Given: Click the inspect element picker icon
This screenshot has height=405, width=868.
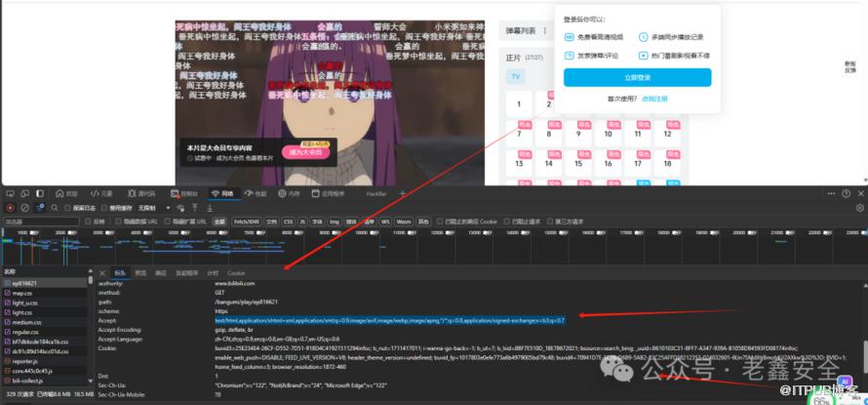Looking at the screenshot, I should coord(10,193).
